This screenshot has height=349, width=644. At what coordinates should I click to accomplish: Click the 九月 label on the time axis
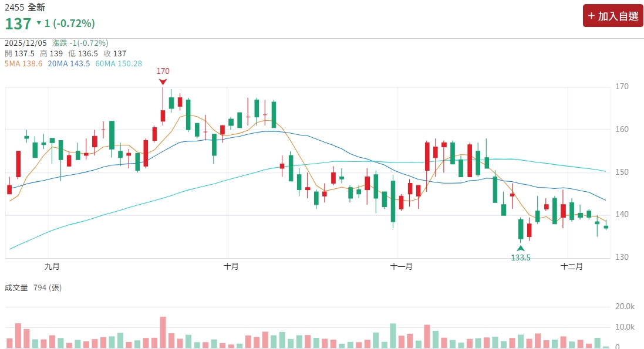52,266
